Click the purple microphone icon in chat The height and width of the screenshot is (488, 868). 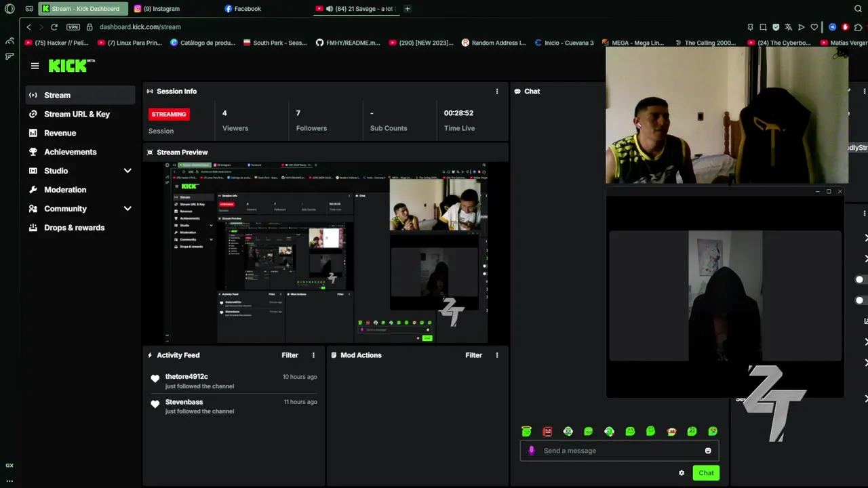(532, 451)
